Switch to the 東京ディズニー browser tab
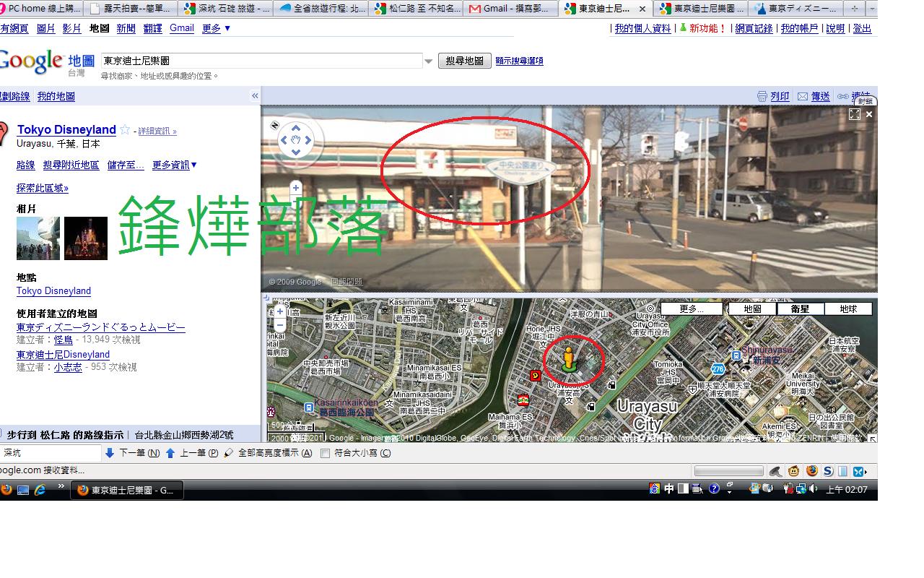 click(796, 9)
